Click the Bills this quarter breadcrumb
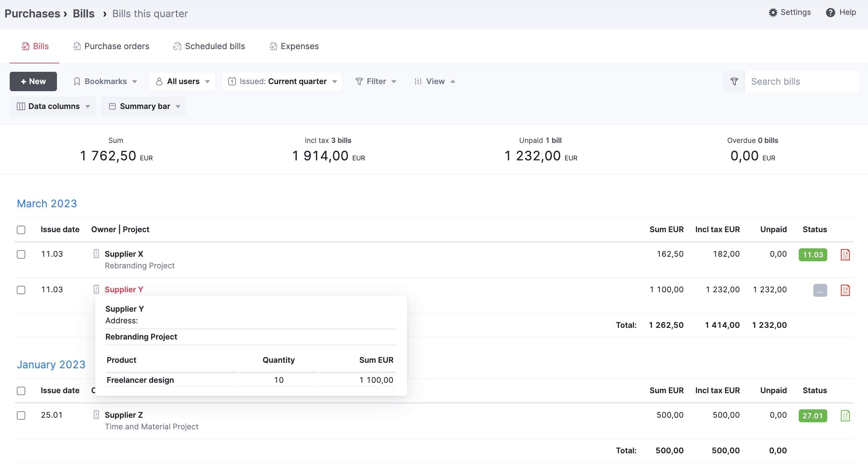The width and height of the screenshot is (868, 474). [x=150, y=14]
